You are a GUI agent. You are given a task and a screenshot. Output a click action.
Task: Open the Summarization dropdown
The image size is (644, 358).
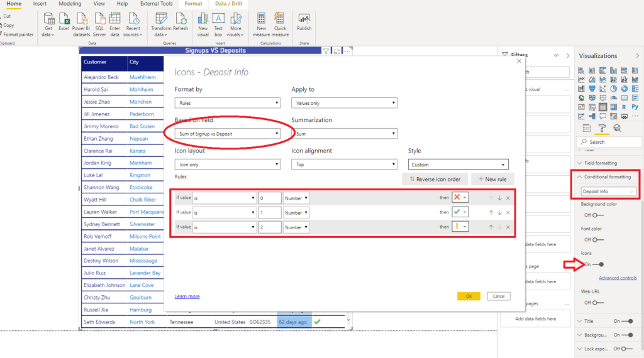[x=344, y=134]
